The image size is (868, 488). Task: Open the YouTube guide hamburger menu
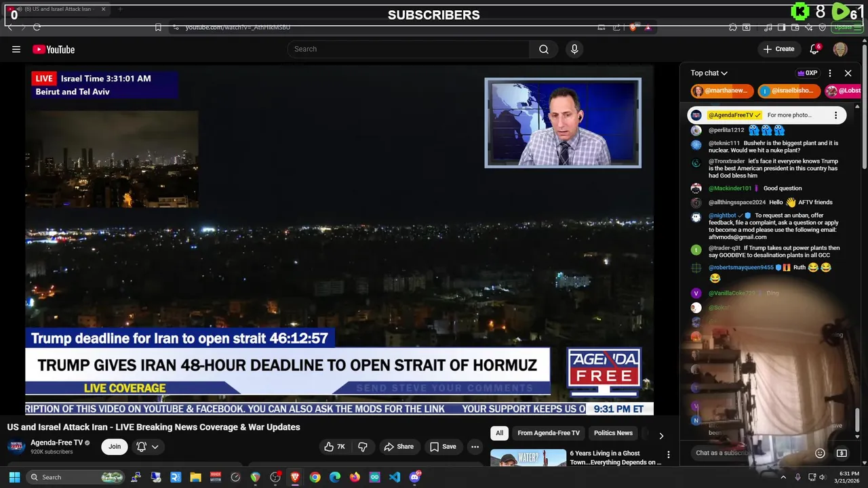tap(16, 49)
